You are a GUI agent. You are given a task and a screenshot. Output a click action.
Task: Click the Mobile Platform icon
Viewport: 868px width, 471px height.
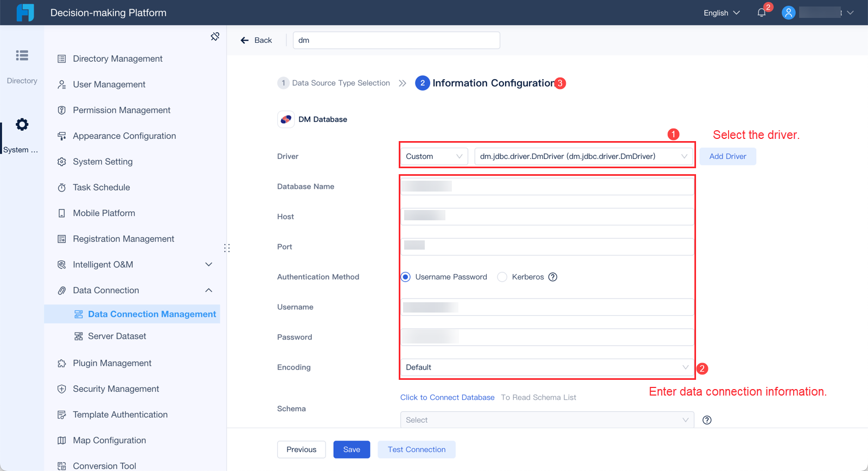coord(62,213)
